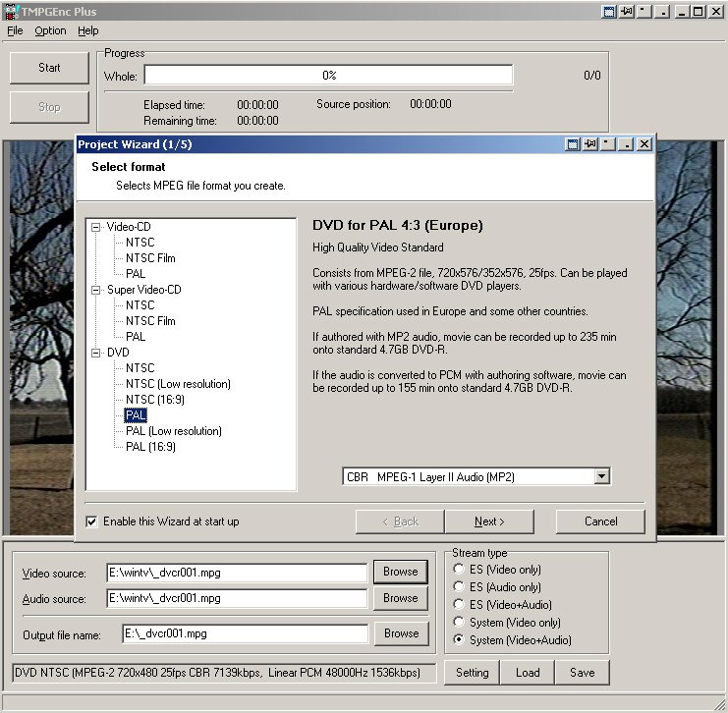Click the Save button

tap(583, 673)
